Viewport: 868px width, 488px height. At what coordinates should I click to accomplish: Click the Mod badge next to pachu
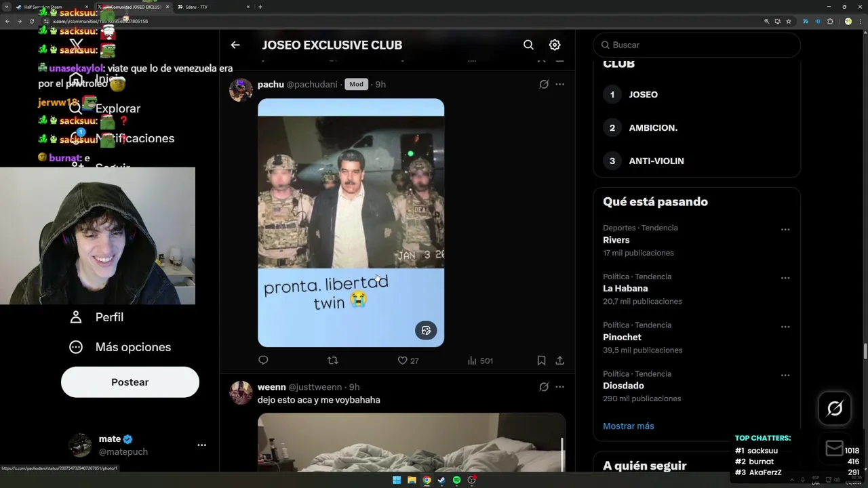click(x=356, y=84)
